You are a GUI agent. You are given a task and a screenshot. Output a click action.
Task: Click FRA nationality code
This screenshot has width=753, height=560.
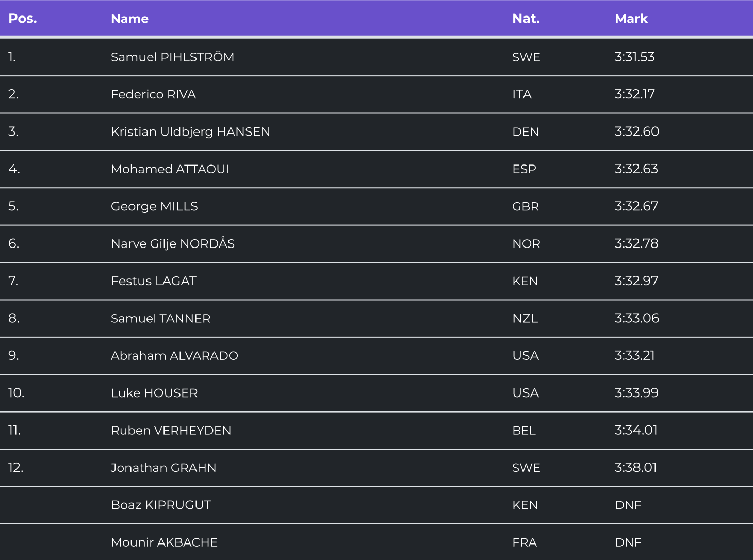(525, 542)
